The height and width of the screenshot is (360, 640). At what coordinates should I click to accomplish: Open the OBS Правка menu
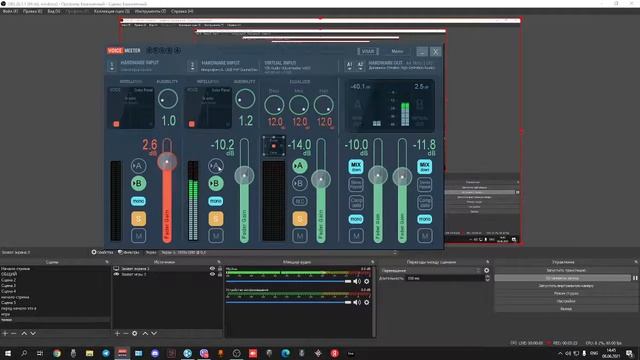pyautogui.click(x=33, y=11)
